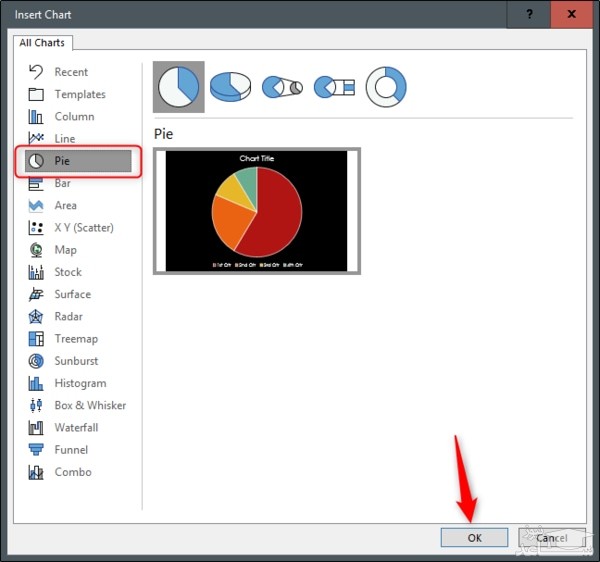
Task: Select the Waterfall chart category
Action: tap(76, 428)
